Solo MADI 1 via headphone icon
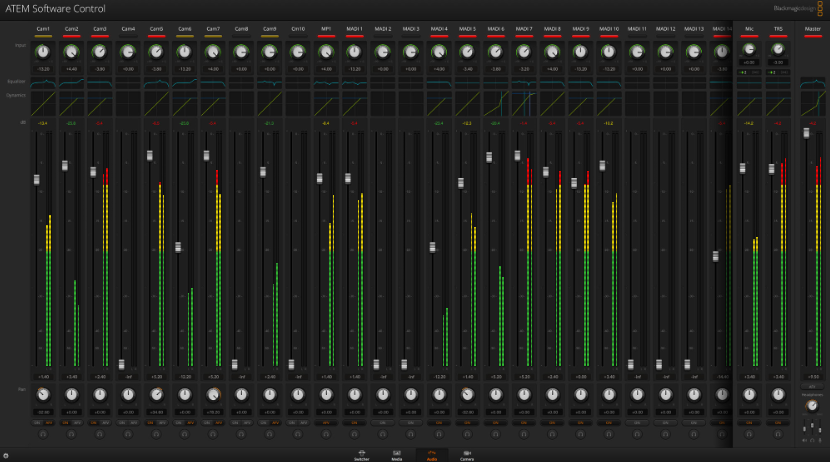 point(354,434)
